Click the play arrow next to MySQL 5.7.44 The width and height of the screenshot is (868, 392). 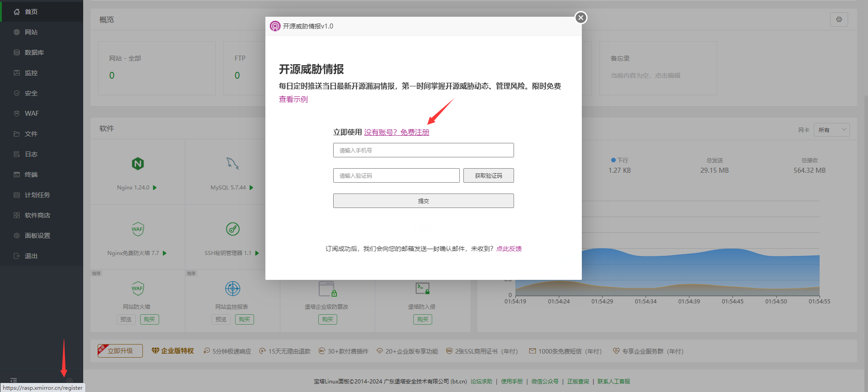point(251,188)
